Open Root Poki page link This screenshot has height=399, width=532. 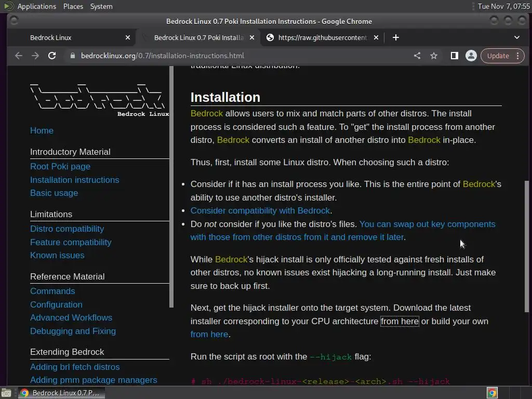click(60, 166)
